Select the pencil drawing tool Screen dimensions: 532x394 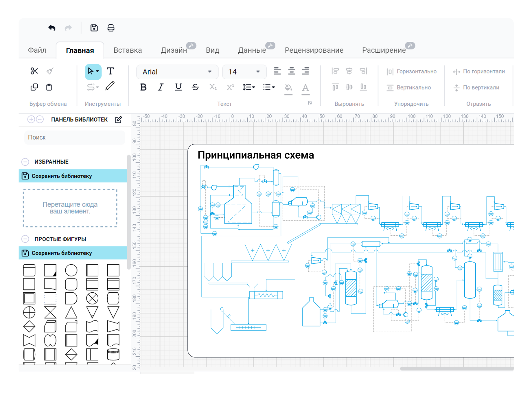pyautogui.click(x=110, y=86)
